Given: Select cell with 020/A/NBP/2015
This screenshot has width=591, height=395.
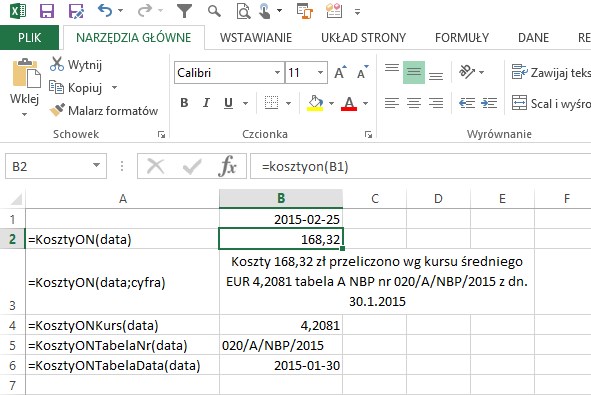Looking at the screenshot, I should (x=281, y=345).
